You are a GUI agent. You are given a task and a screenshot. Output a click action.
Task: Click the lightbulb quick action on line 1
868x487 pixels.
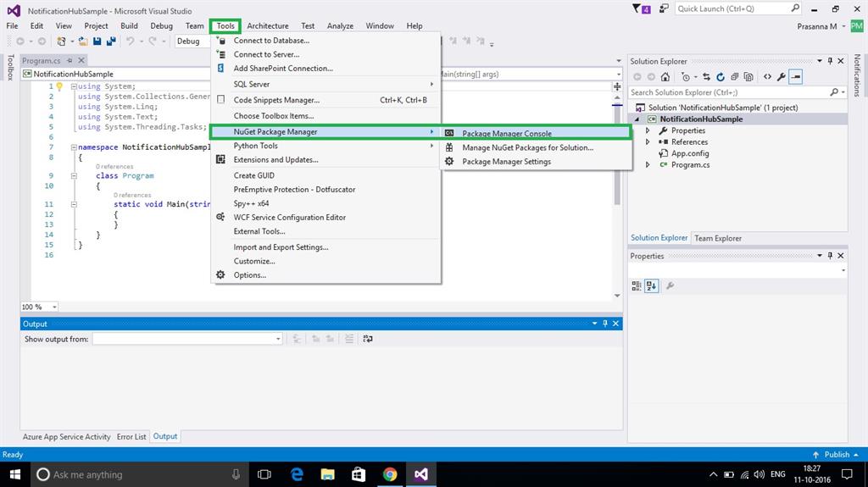(x=59, y=86)
